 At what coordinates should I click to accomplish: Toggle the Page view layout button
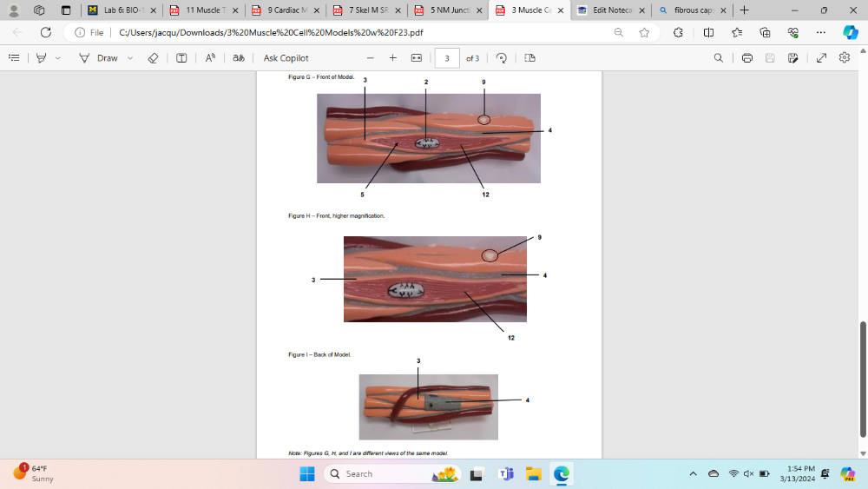[x=529, y=58]
